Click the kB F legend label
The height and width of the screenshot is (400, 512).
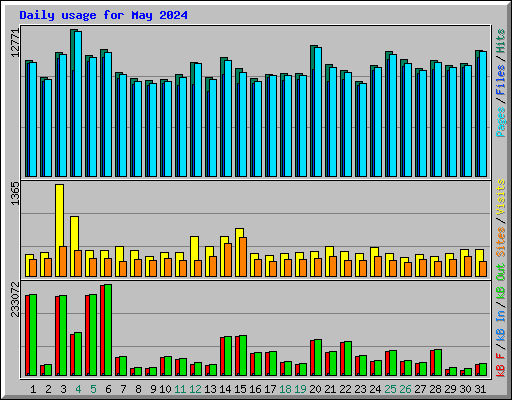(501, 365)
